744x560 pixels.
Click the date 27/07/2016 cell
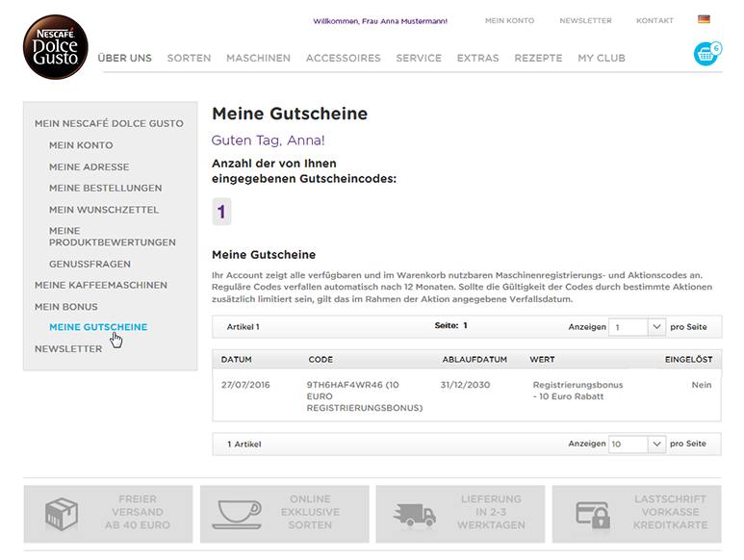pyautogui.click(x=245, y=385)
